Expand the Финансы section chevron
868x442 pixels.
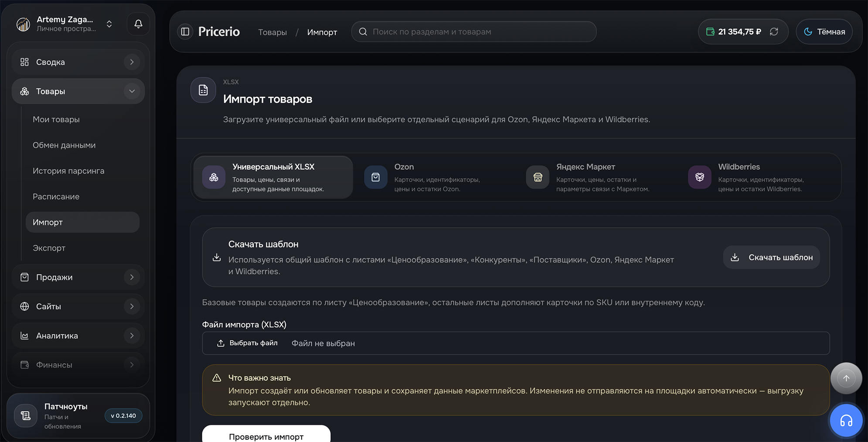(132, 365)
